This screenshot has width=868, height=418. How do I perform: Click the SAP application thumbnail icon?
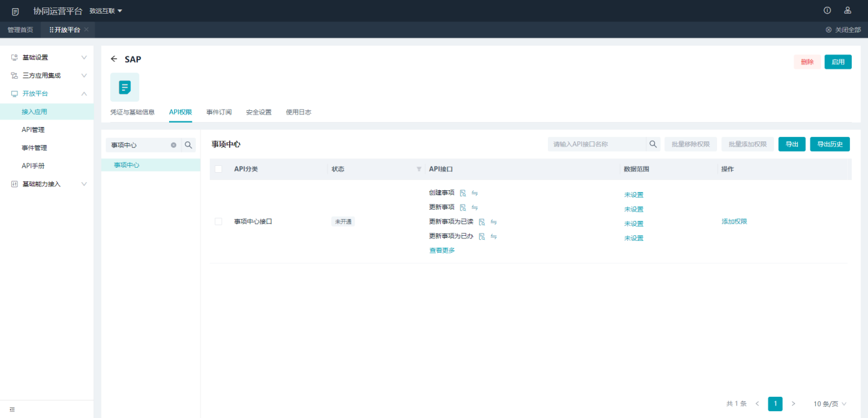click(x=125, y=87)
